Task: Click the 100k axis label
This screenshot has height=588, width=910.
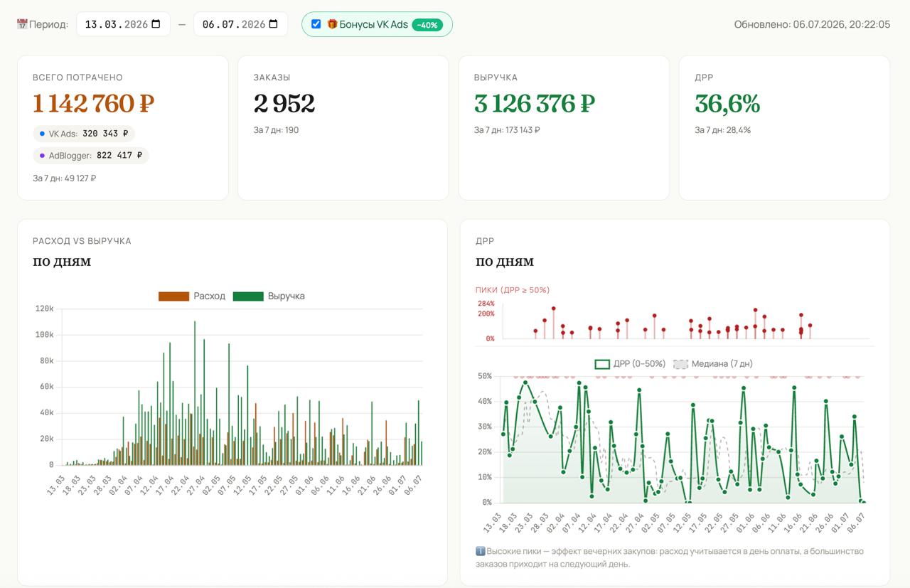Action: [x=44, y=335]
